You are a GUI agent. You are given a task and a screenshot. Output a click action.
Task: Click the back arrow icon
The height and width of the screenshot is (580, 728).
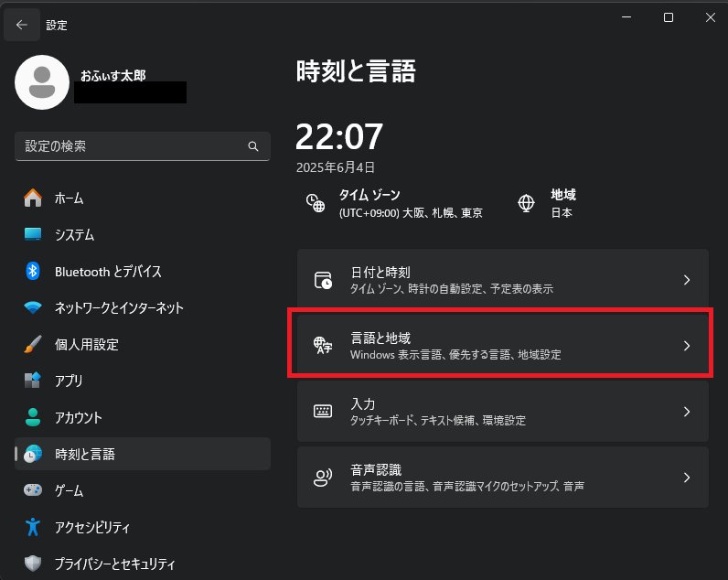point(21,25)
